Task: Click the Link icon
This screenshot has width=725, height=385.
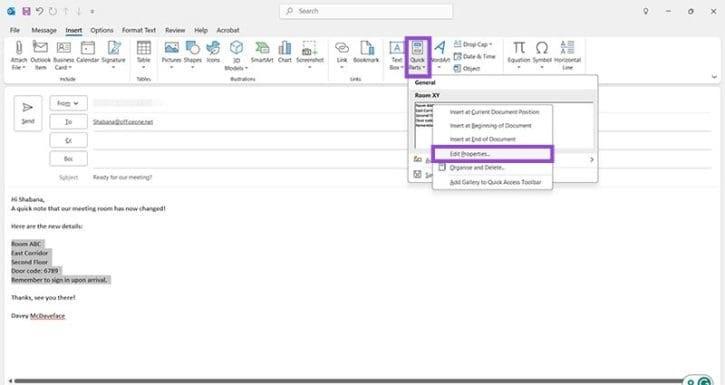Action: [x=342, y=48]
